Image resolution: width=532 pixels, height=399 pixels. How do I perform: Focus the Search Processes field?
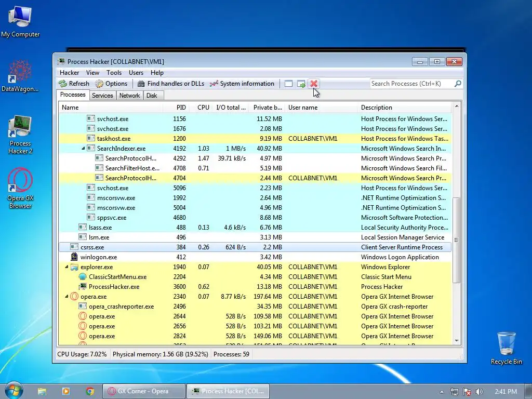(x=412, y=84)
